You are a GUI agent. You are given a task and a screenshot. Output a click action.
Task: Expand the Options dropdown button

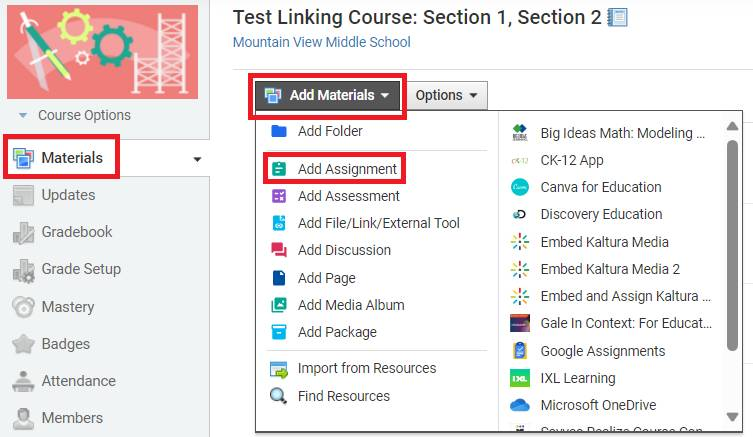[446, 96]
